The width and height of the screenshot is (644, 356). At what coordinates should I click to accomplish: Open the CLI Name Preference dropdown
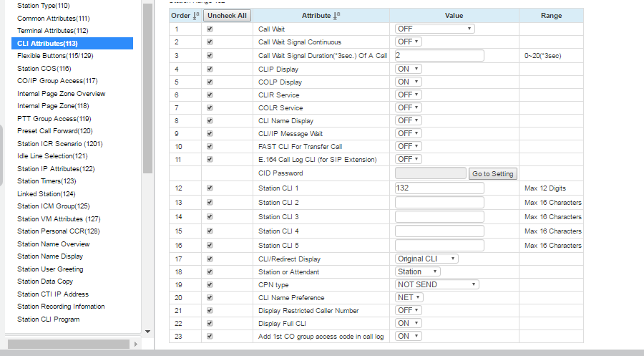point(409,297)
